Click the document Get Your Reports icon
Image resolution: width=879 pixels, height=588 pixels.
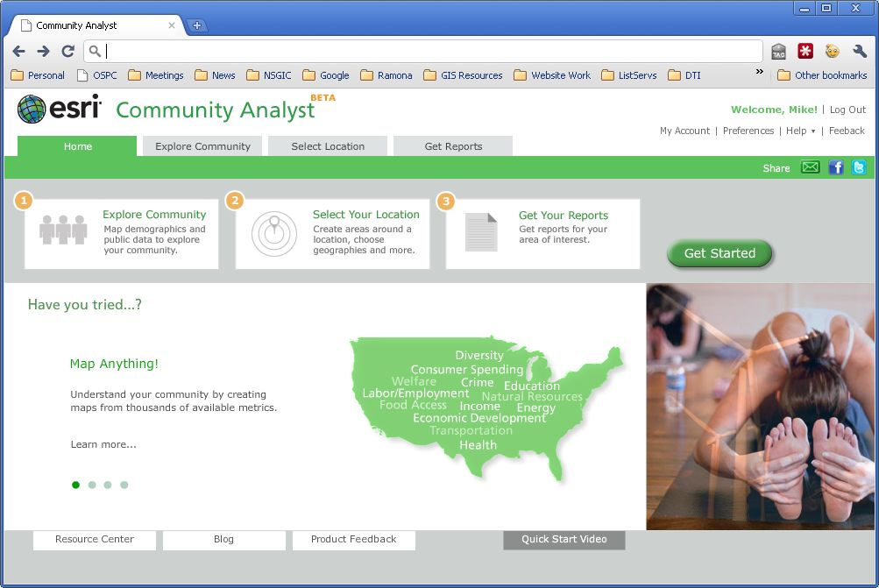point(481,232)
